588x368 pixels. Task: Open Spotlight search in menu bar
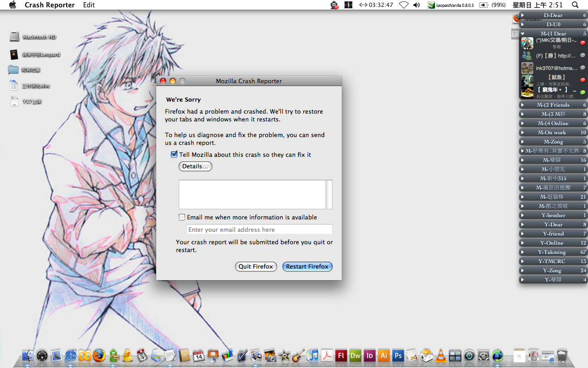click(575, 5)
